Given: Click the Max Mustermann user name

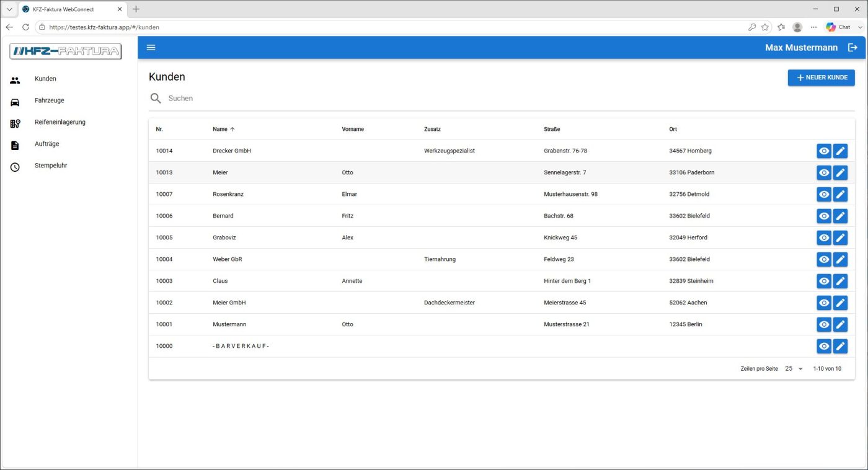Looking at the screenshot, I should click(x=801, y=48).
